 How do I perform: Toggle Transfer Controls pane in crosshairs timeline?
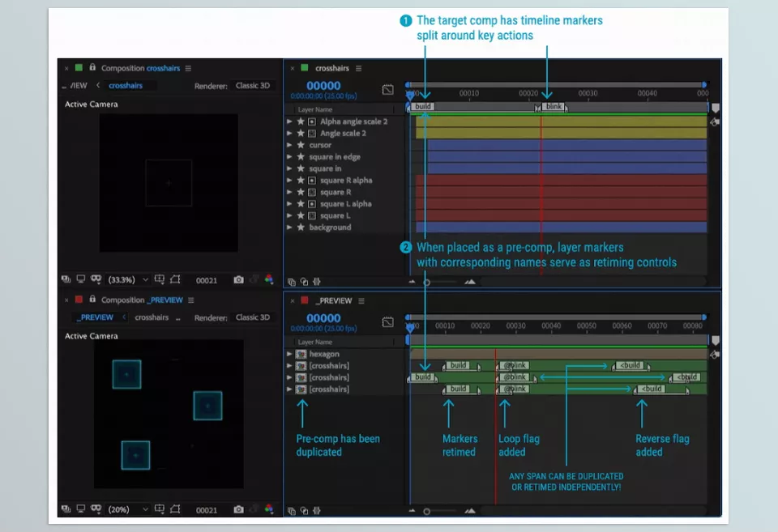(304, 282)
